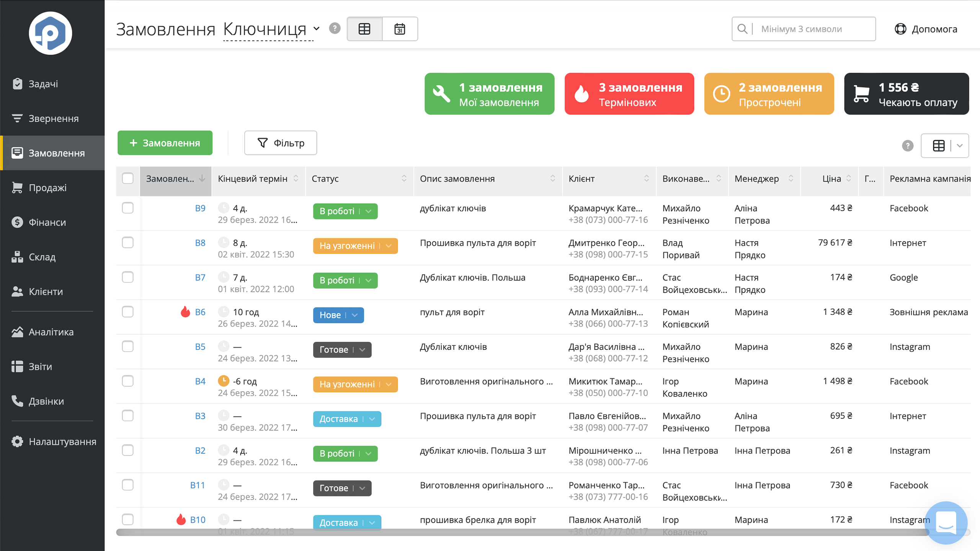Sort by Ціна column arrows

pyautogui.click(x=849, y=178)
